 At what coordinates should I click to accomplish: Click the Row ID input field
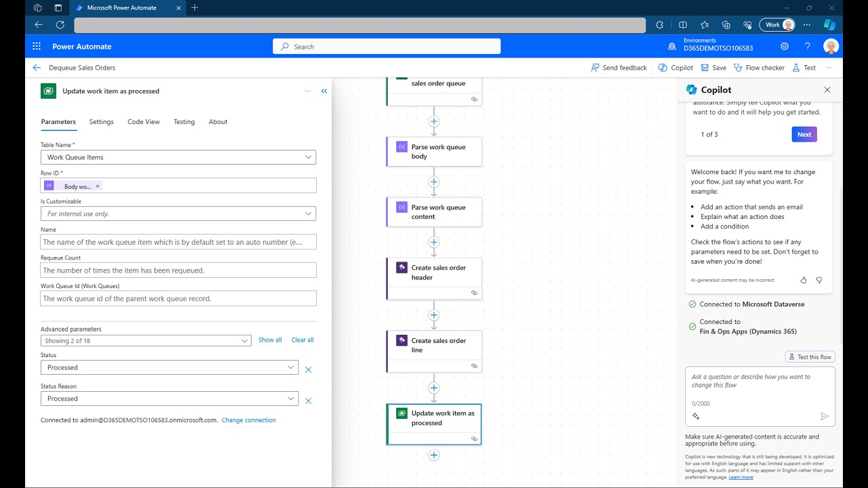coord(178,186)
